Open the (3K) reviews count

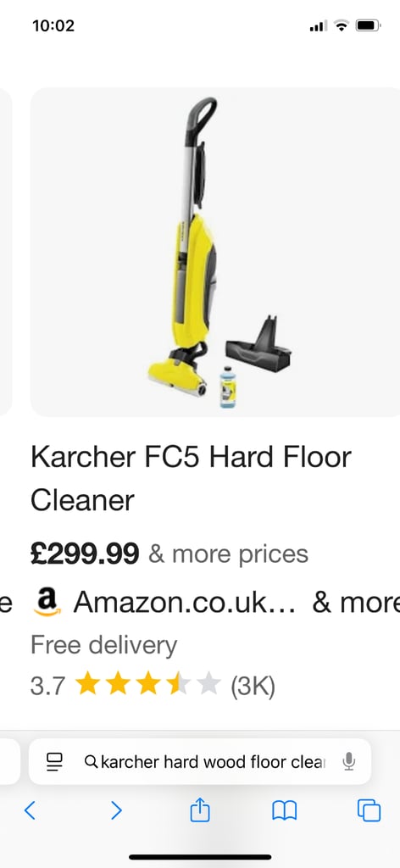point(253,687)
